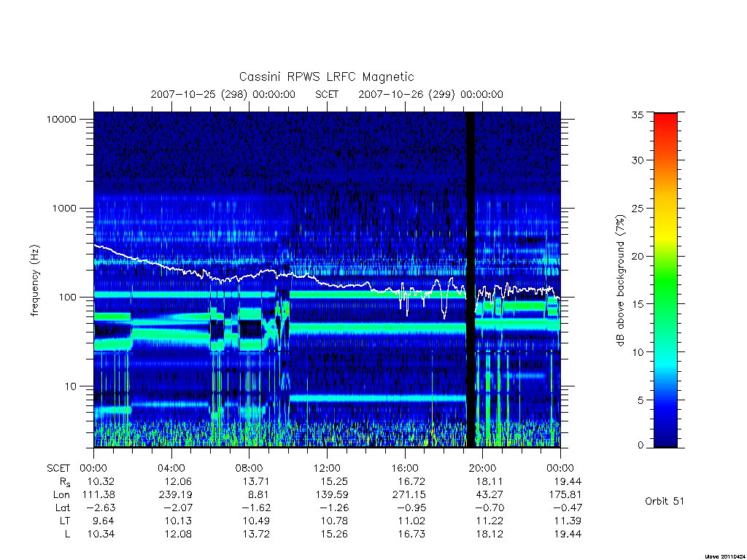
Task: Click the colorbar value 35
Action: coord(637,114)
